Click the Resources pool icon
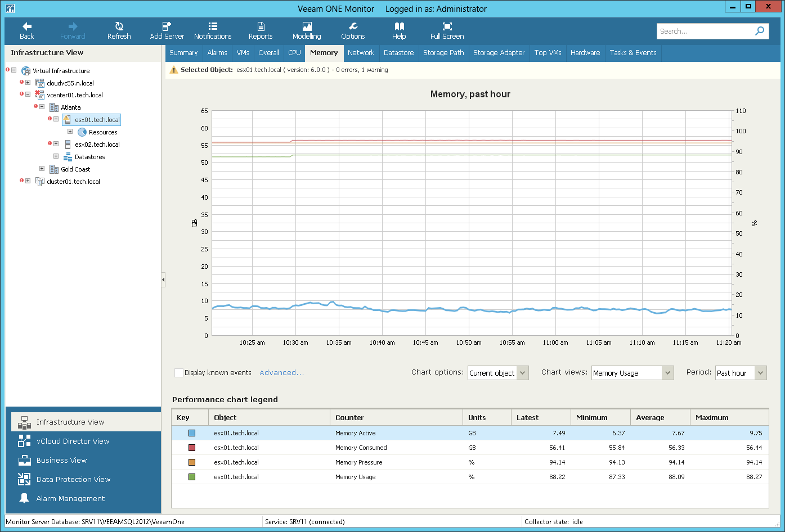Viewport: 785px width, 532px height. point(82,132)
